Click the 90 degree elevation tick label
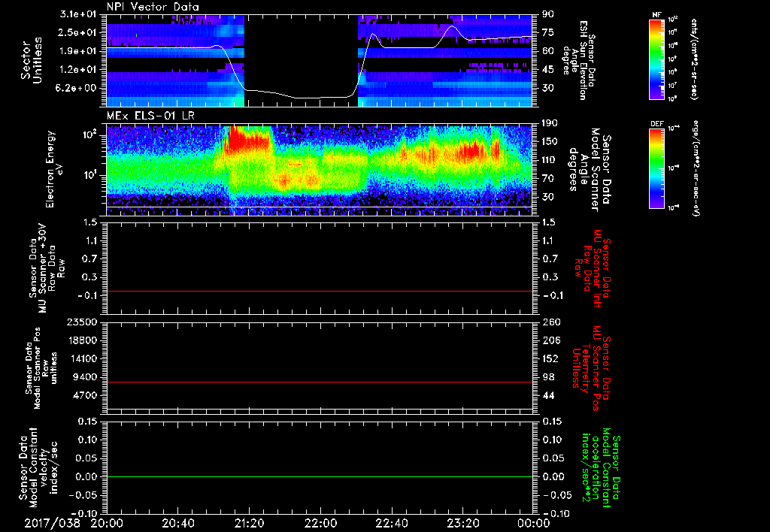Screen dimensions: 770x532 [x=548, y=14]
